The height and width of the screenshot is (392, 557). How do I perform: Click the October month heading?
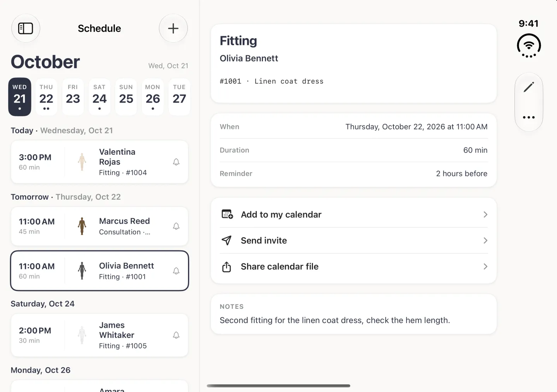[46, 62]
